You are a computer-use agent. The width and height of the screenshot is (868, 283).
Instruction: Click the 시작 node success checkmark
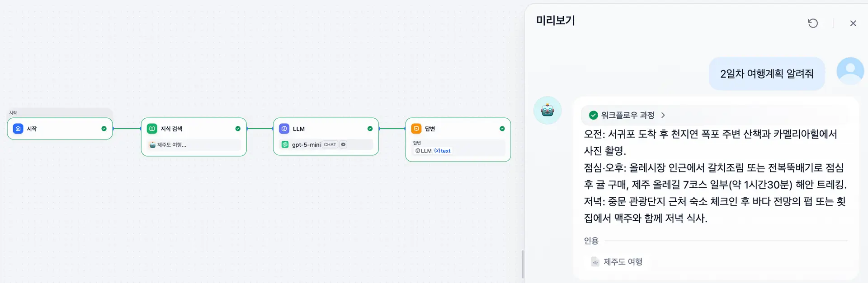coord(104,129)
